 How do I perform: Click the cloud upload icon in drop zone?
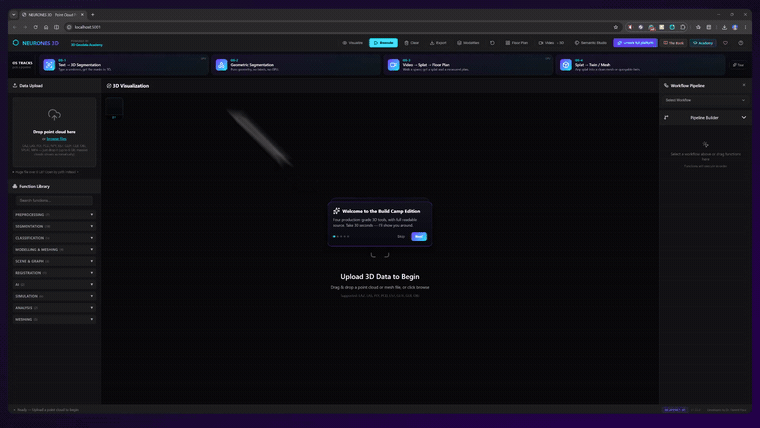(54, 114)
